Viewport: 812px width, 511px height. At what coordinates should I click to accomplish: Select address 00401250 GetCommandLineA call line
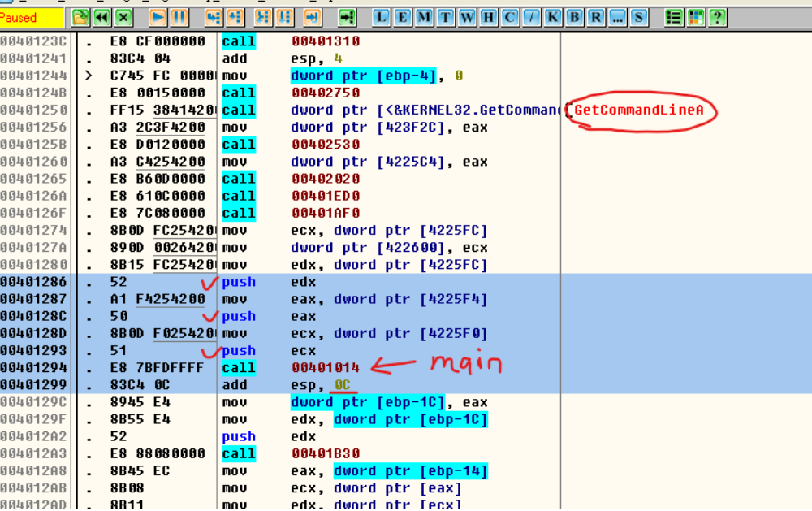(x=325, y=110)
